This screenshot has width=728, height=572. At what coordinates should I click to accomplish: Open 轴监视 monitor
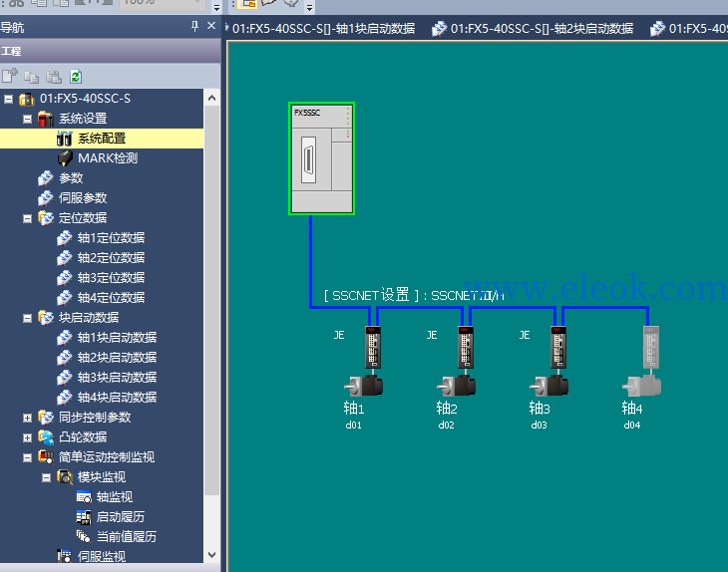tap(115, 497)
